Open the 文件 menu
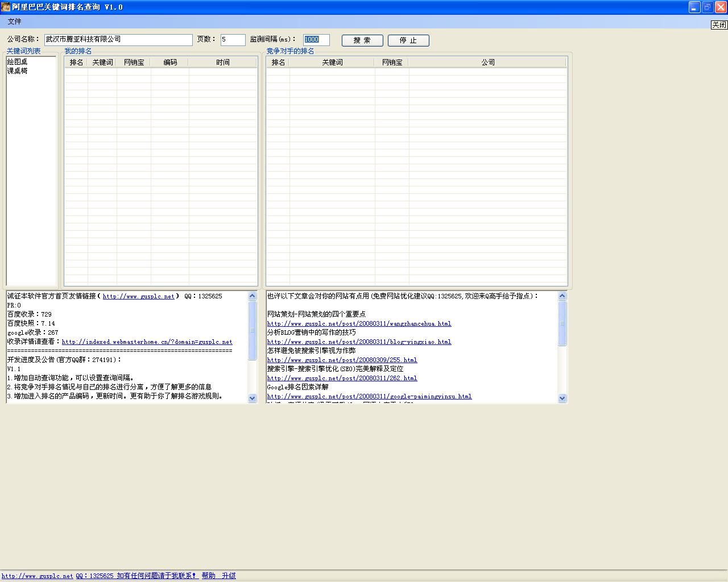Image resolution: width=728 pixels, height=582 pixels. pos(15,22)
